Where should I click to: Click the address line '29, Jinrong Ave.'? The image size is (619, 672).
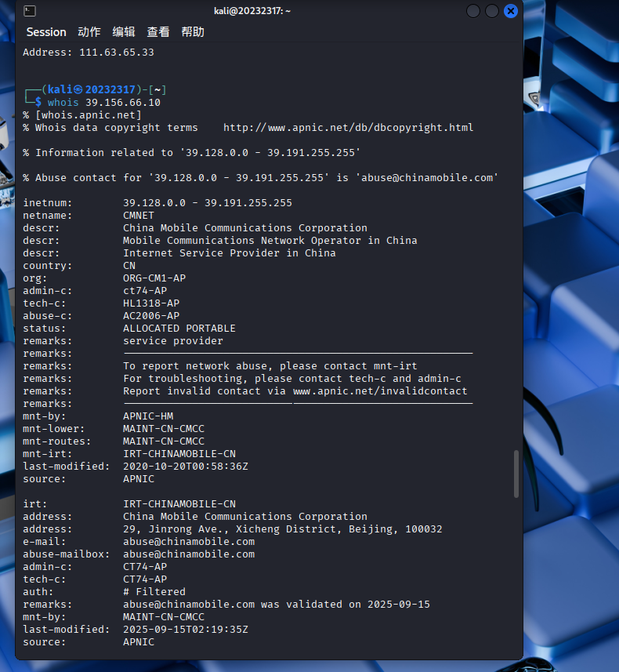[x=283, y=529]
